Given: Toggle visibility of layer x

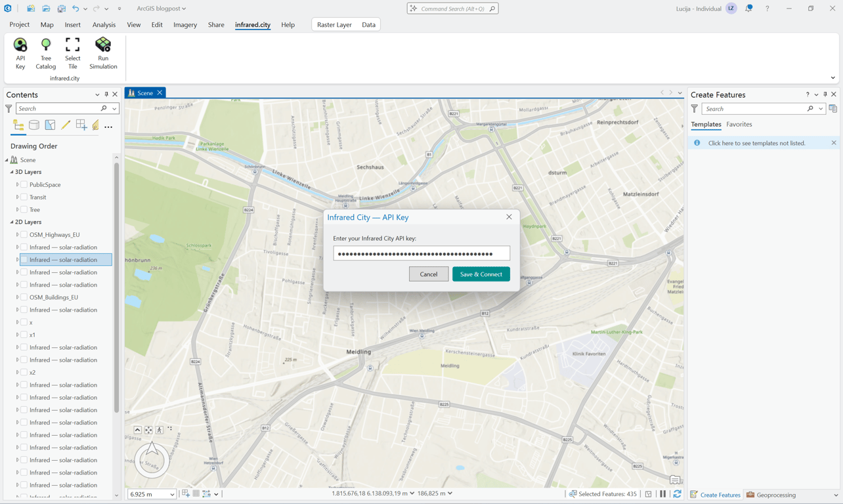Looking at the screenshot, I should (x=24, y=322).
